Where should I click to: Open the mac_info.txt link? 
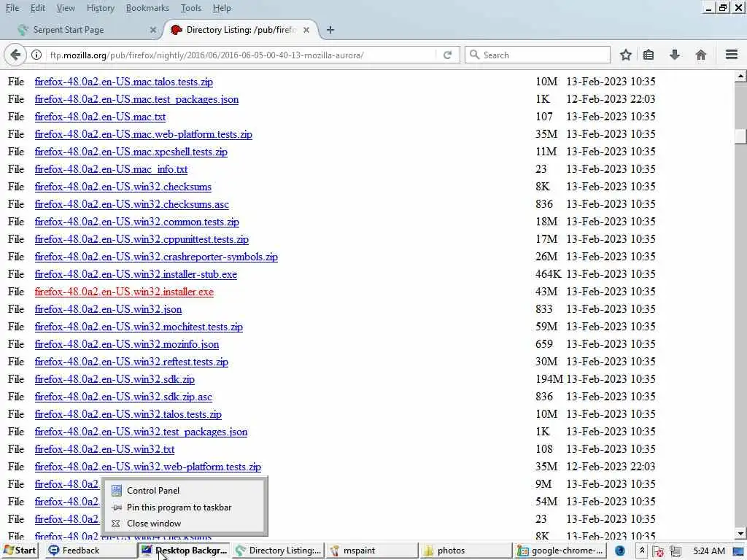click(111, 169)
